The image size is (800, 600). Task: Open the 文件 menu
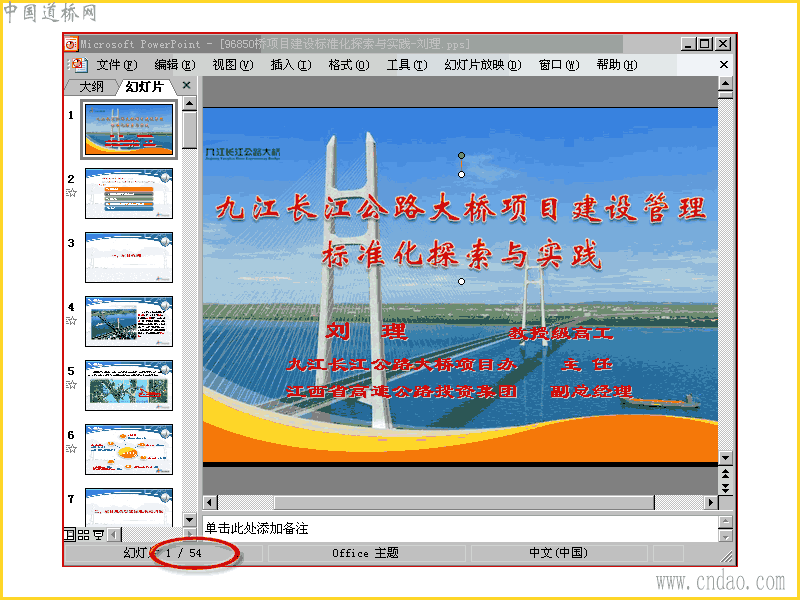[x=117, y=65]
